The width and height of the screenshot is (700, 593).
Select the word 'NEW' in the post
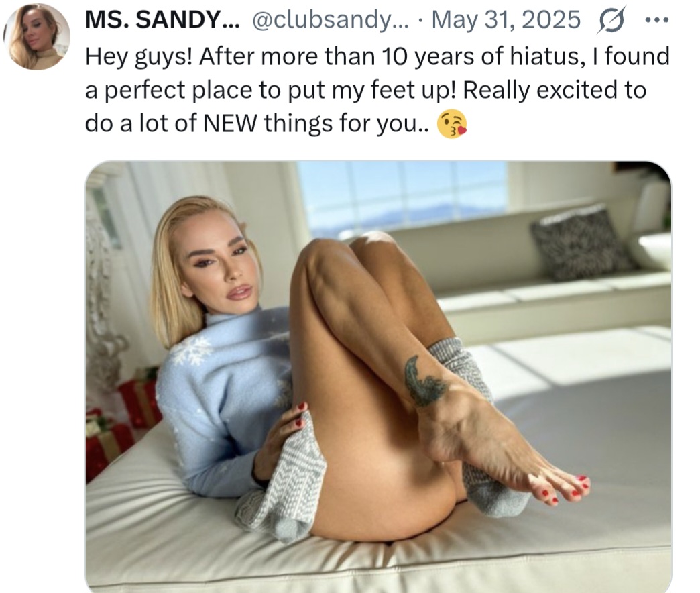[230, 123]
